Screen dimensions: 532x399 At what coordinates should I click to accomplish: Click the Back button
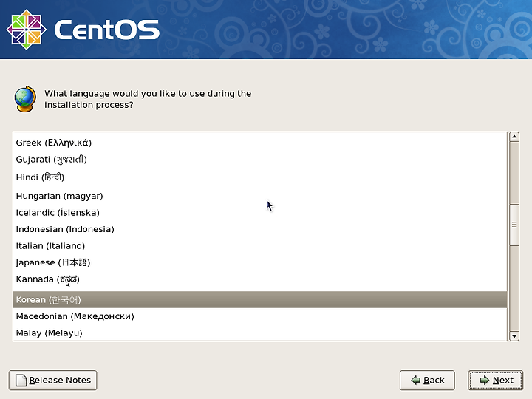(427, 380)
